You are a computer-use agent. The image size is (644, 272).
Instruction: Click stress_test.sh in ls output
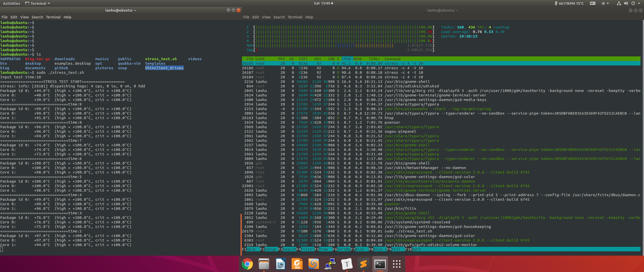(161, 59)
